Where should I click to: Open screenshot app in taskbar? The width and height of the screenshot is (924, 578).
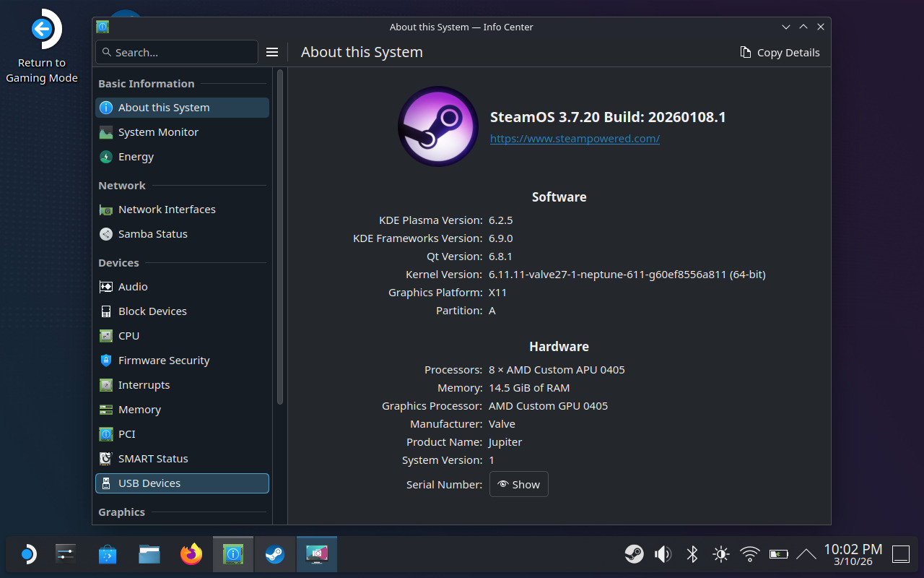316,554
